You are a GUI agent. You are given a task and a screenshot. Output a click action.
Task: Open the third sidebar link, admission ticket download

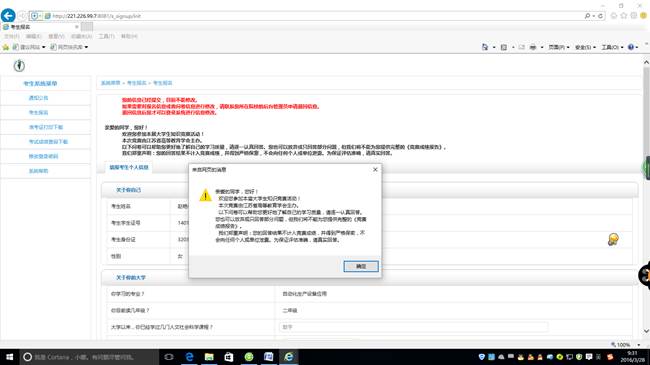(46, 127)
